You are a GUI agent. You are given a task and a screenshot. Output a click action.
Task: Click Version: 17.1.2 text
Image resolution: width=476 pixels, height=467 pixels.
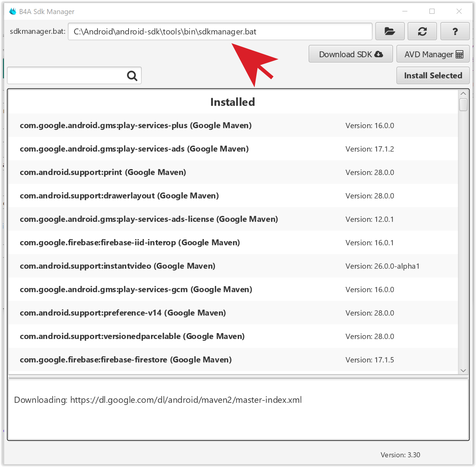click(370, 149)
